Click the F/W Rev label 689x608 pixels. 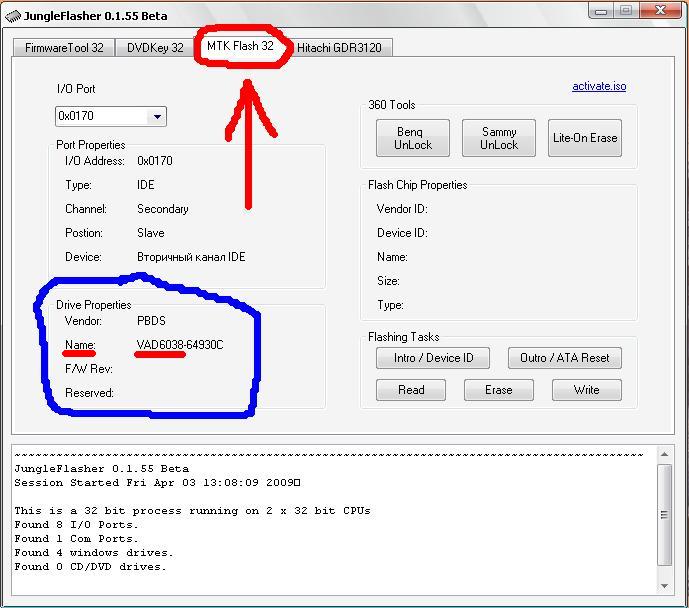(x=88, y=369)
